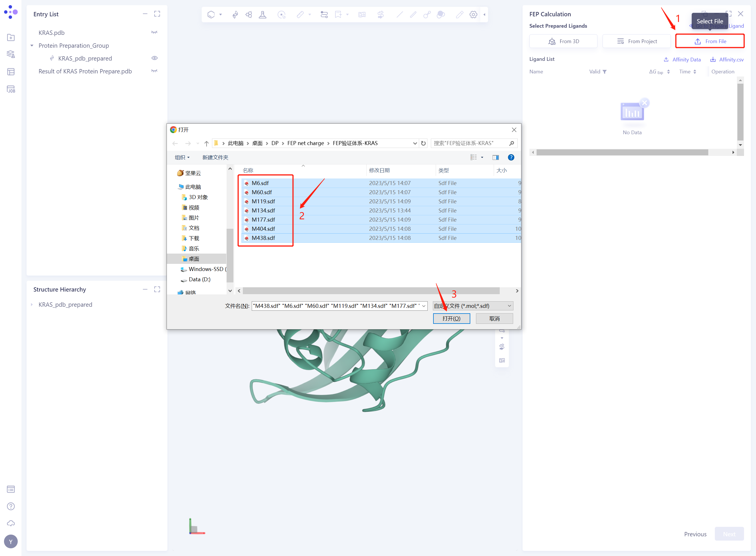Show Result of KRAS Protein Prepare.pdb entry
756x556 pixels.
[155, 71]
